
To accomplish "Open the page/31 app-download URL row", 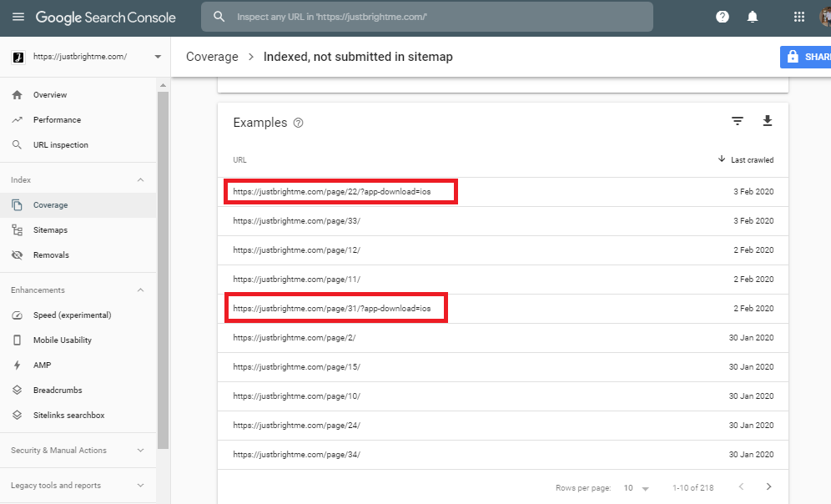I will [503, 309].
